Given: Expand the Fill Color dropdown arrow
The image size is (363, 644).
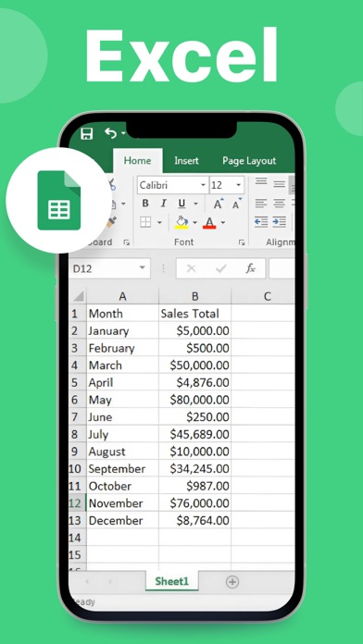Looking at the screenshot, I should point(194,223).
